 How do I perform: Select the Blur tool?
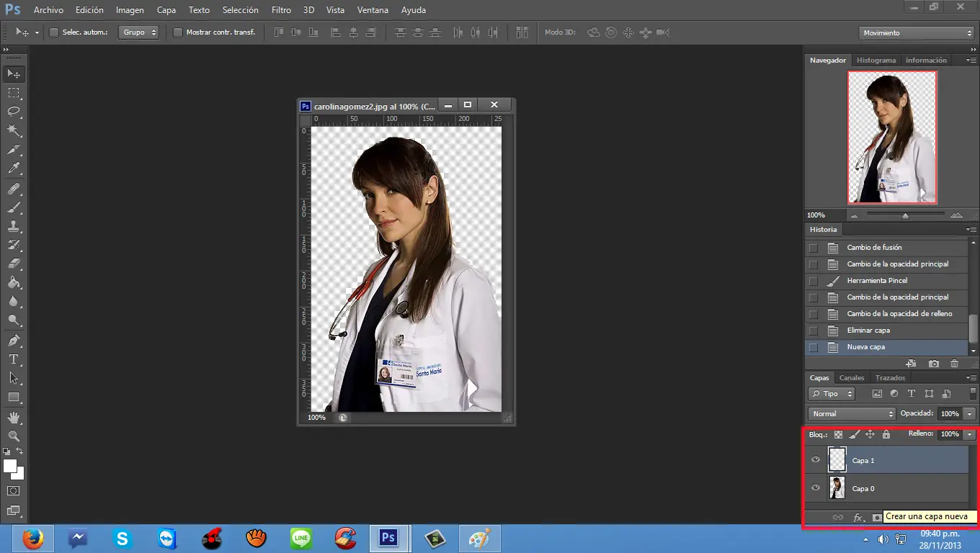pyautogui.click(x=14, y=301)
